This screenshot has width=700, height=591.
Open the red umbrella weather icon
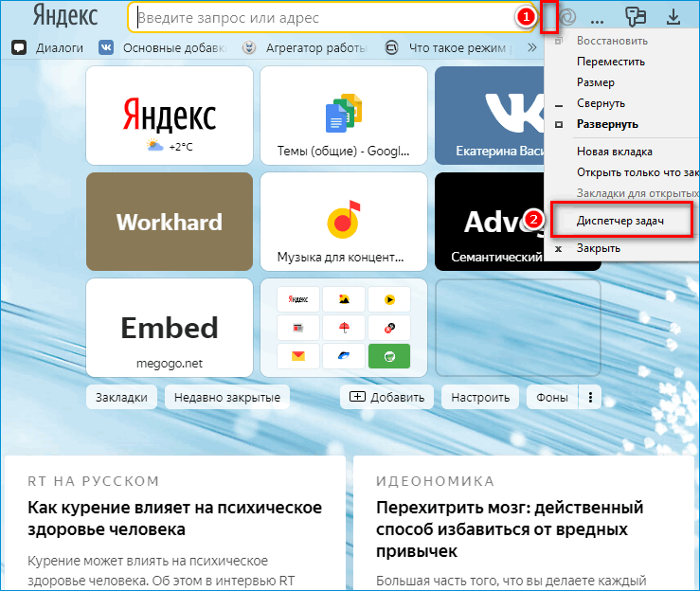tap(344, 328)
